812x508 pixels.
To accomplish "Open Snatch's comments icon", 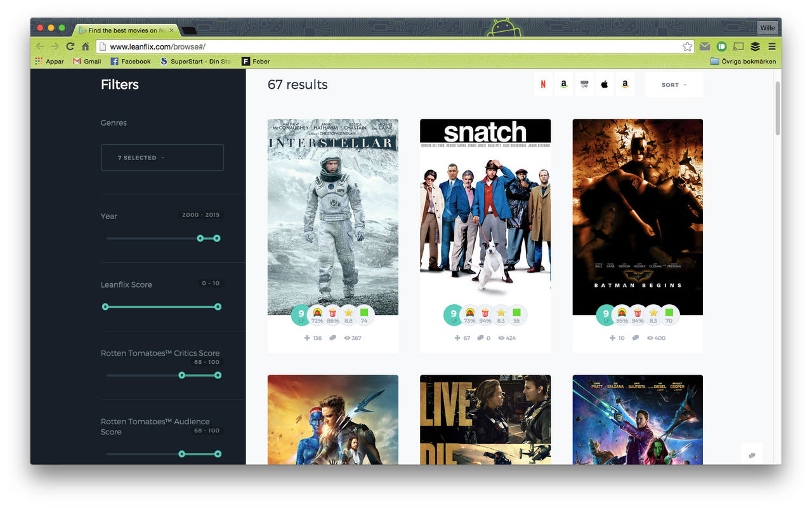I will click(x=480, y=338).
